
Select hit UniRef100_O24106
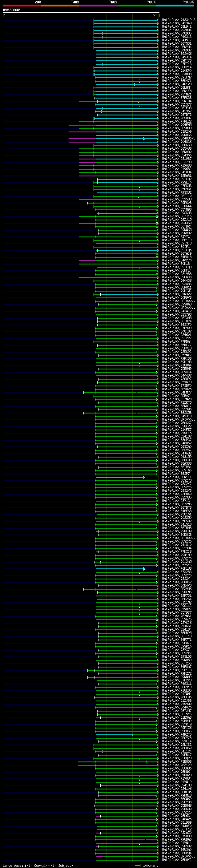tap(177, 789)
